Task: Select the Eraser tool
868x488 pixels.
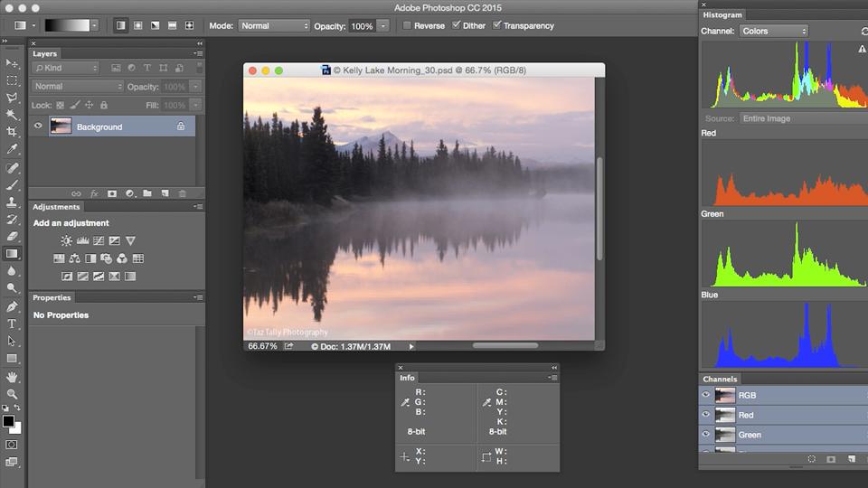Action: (12, 236)
